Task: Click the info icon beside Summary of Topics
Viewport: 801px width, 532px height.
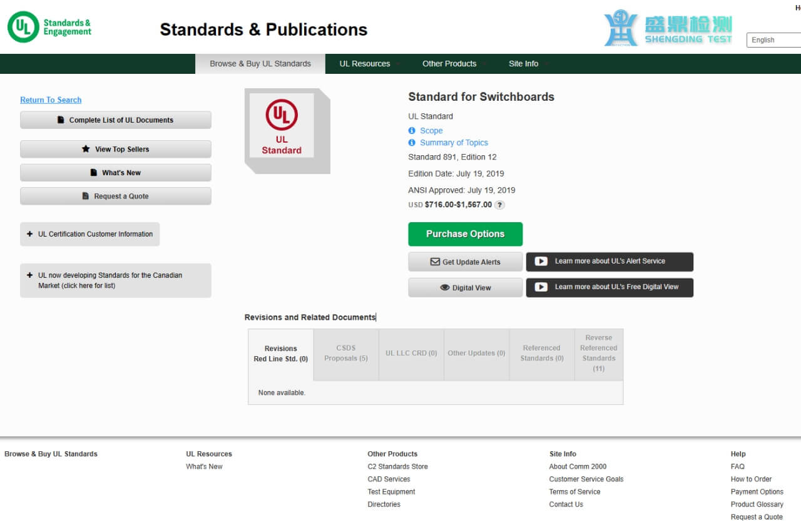Action: [412, 143]
